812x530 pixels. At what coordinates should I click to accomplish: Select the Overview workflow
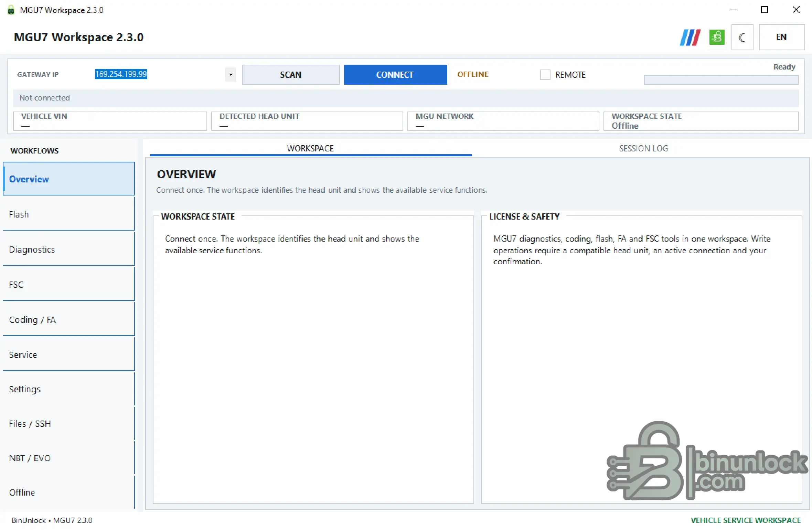coord(69,179)
